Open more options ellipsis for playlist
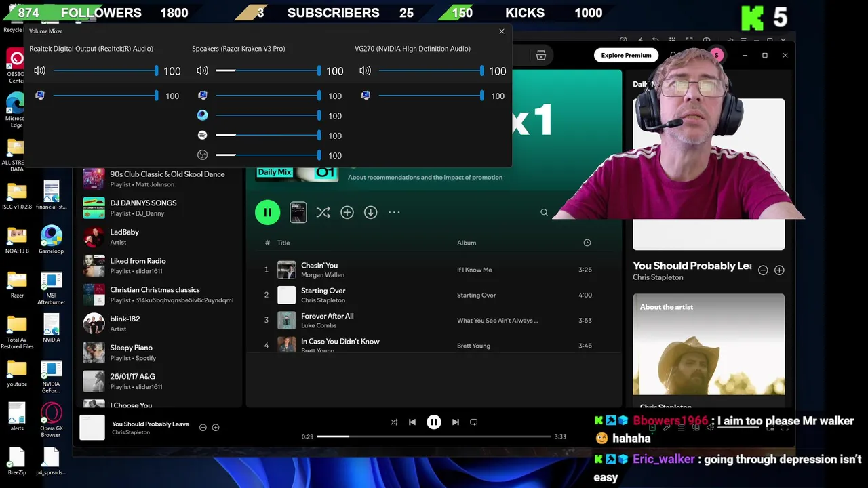This screenshot has width=868, height=488. 394,212
